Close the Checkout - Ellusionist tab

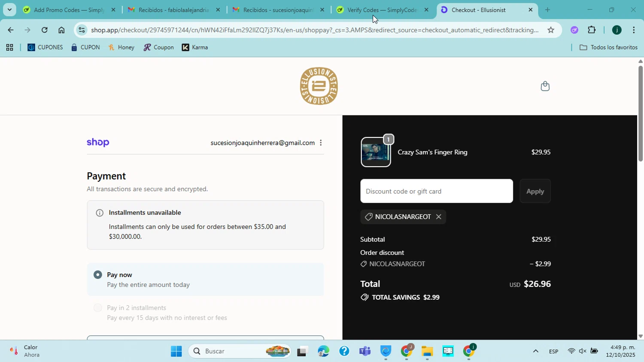click(x=530, y=9)
